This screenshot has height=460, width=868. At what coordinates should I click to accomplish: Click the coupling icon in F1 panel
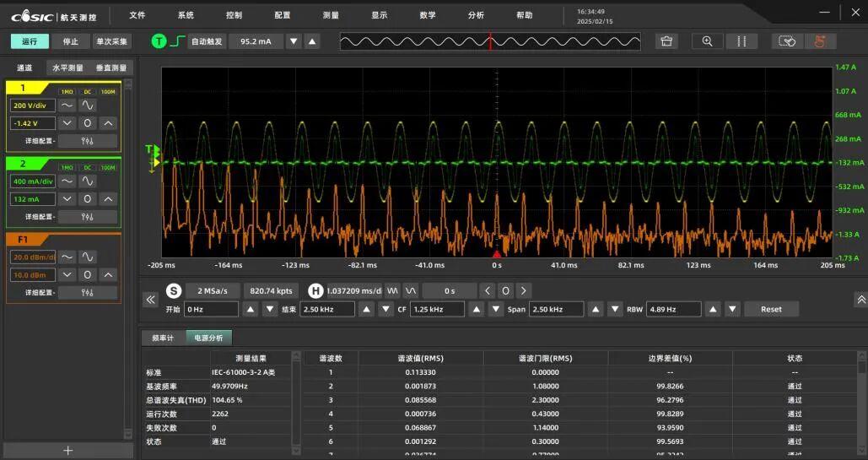point(67,257)
